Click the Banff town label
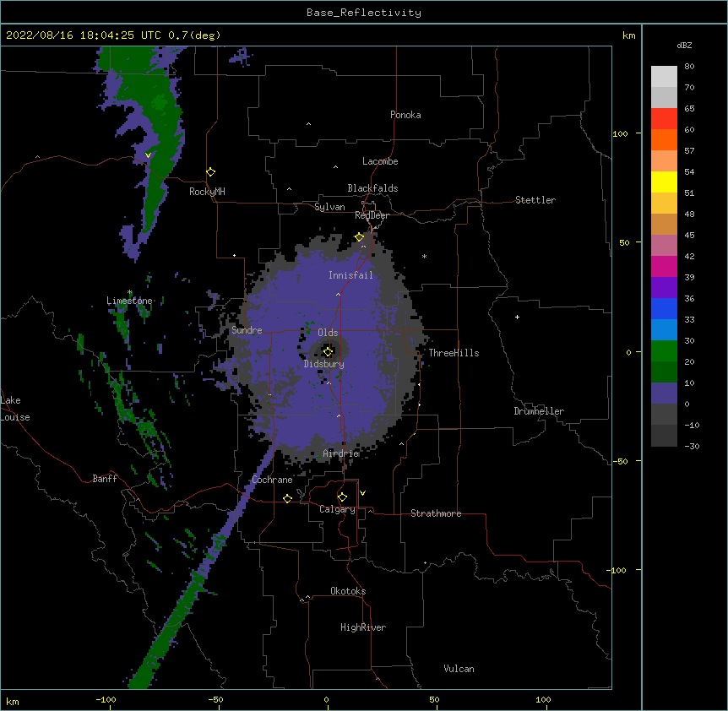The height and width of the screenshot is (711, 728). [105, 479]
